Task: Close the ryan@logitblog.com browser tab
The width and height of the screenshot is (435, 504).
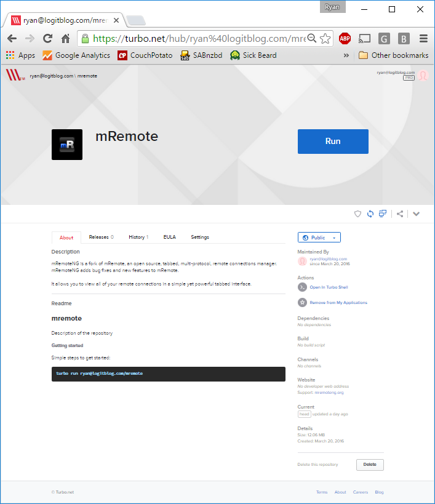Action: 116,20
